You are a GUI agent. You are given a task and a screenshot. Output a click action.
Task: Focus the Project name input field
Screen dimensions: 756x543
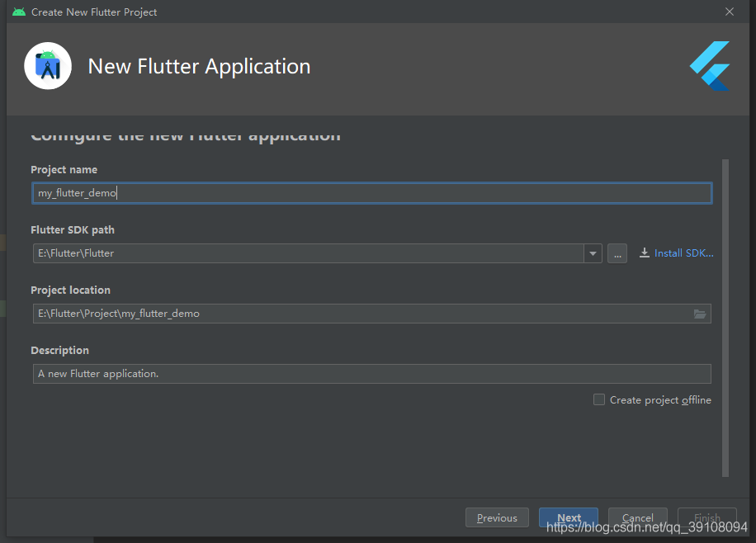coord(371,193)
